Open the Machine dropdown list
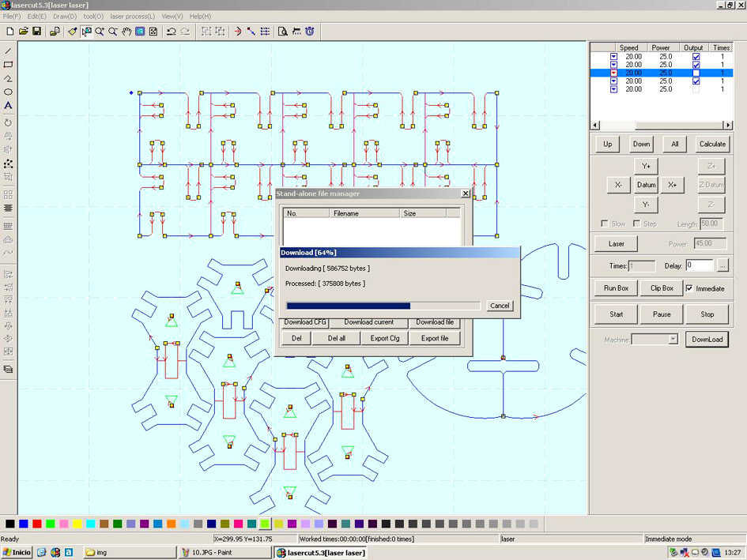 [673, 339]
